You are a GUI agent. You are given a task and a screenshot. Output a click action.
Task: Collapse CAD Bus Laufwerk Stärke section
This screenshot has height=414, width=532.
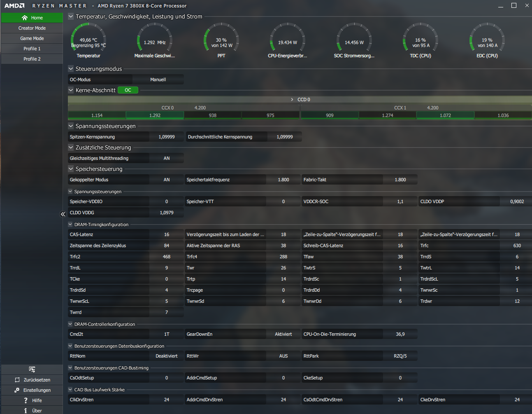(70, 390)
